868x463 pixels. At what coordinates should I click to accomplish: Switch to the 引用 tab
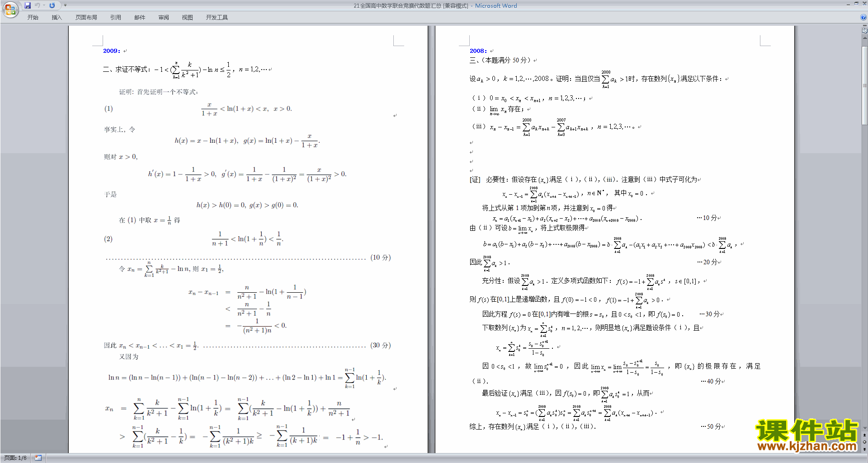click(x=115, y=17)
